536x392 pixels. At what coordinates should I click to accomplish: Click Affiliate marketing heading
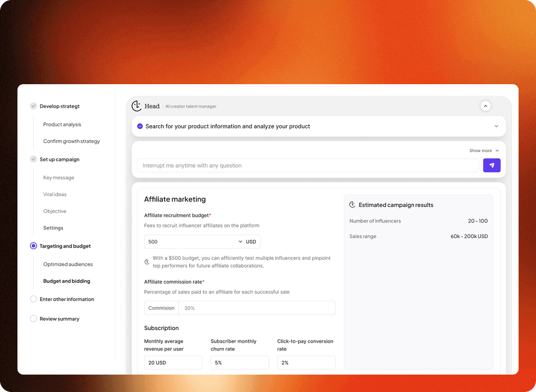click(x=175, y=199)
